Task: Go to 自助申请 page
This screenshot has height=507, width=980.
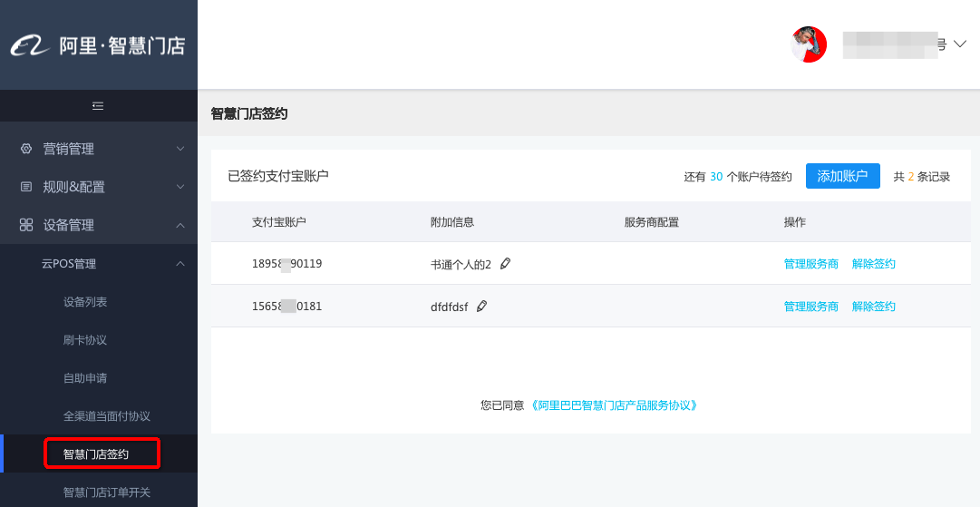Action: point(85,378)
